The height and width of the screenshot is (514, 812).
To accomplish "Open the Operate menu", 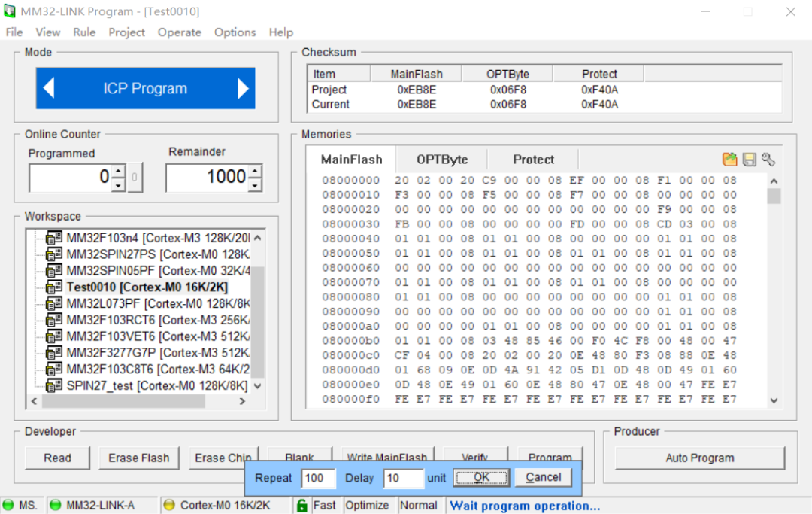I will 179,32.
